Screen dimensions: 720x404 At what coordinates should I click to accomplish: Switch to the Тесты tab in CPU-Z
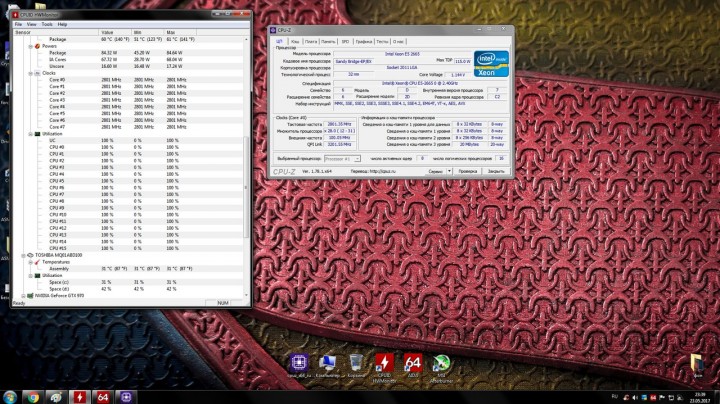[382, 42]
